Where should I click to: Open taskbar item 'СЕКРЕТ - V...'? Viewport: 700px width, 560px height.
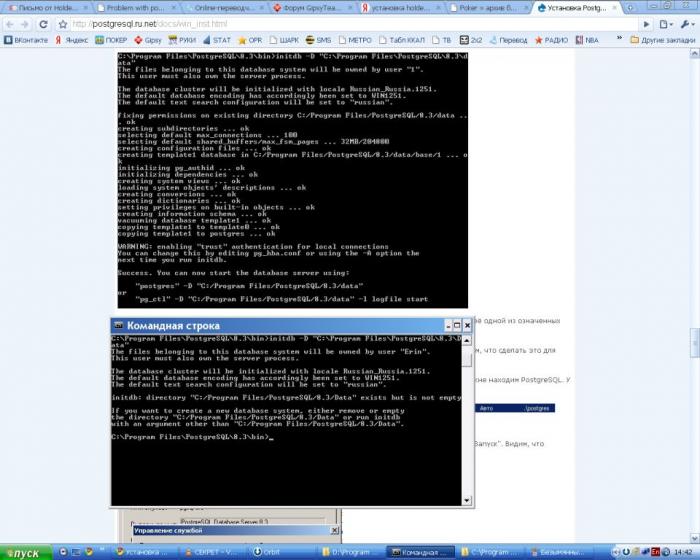click(211, 552)
